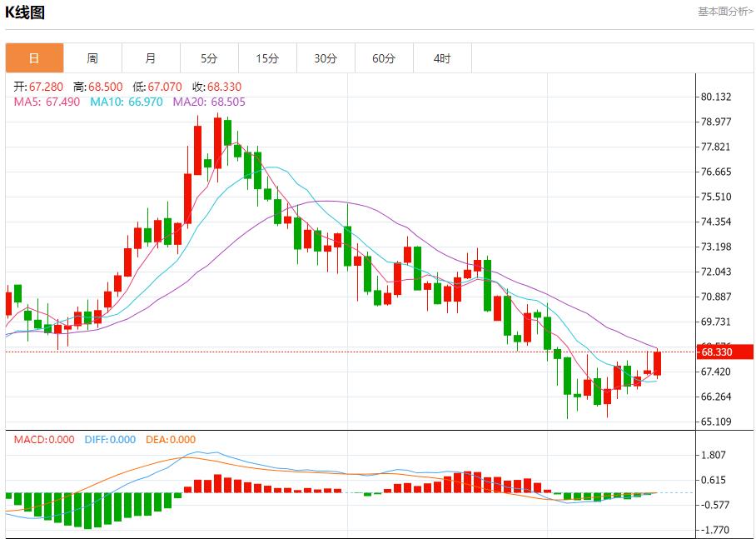Image resolution: width=756 pixels, height=539 pixels.
Task: Show the 60分 chart tab
Action: [x=384, y=58]
